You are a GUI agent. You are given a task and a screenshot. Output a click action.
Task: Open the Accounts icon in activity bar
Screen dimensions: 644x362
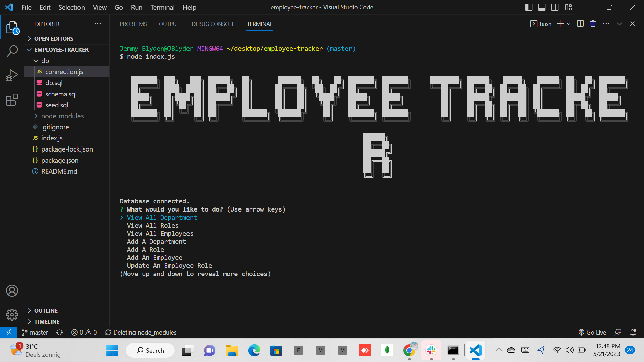(12, 291)
